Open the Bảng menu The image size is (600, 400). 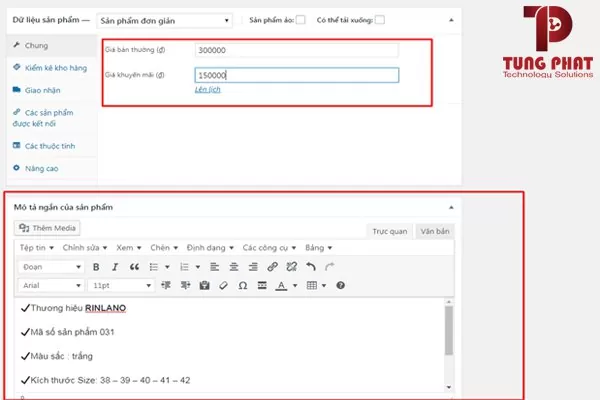(318, 248)
